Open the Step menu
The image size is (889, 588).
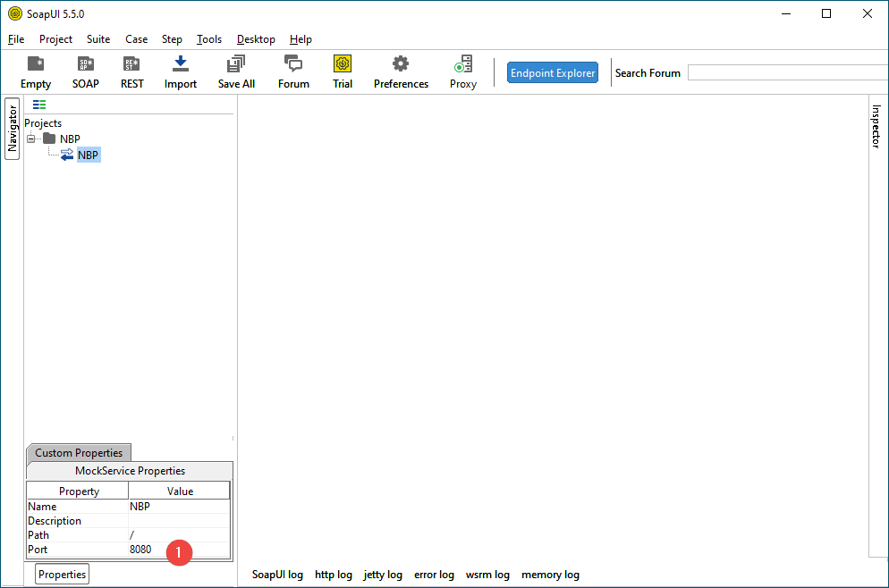click(x=172, y=39)
